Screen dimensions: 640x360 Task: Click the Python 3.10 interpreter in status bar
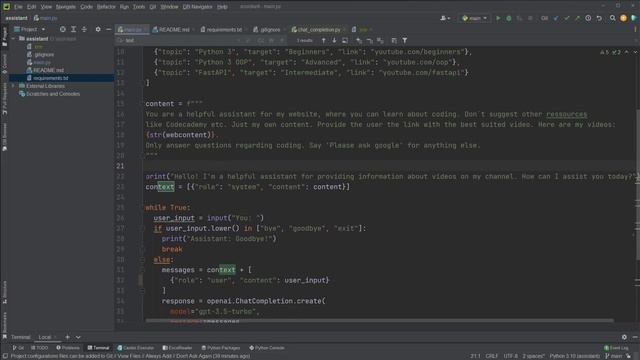point(575,356)
